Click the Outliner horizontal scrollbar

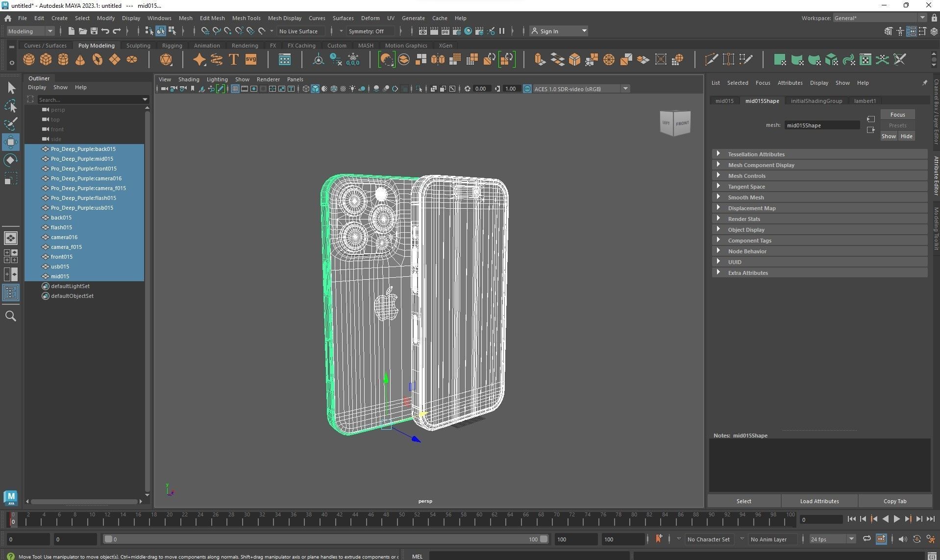tap(84, 501)
